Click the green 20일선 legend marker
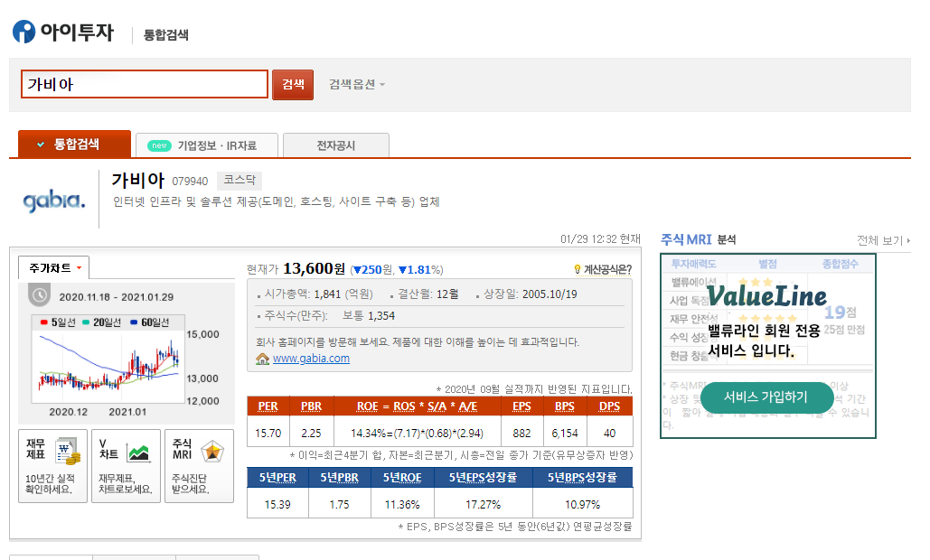This screenshot has width=930, height=560. tap(86, 322)
